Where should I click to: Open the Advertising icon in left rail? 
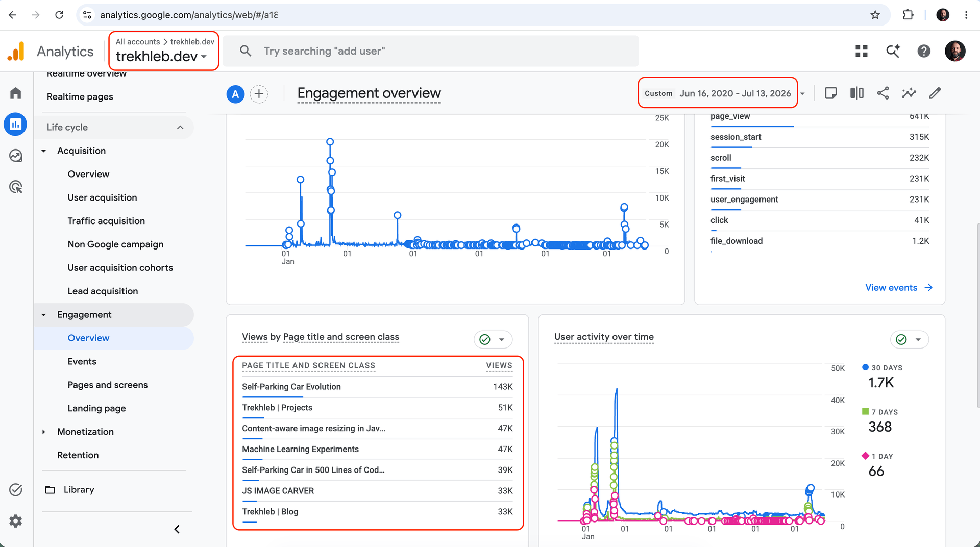coord(15,187)
